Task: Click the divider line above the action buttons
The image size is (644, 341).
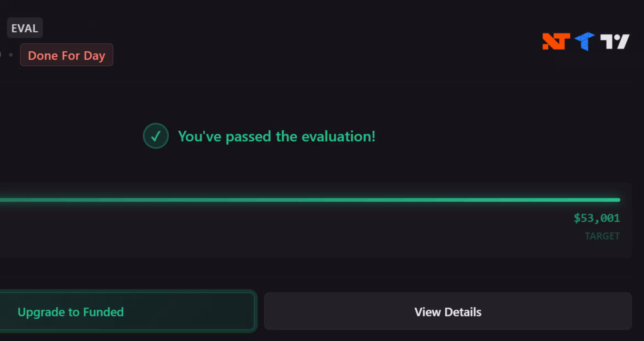Action: (x=316, y=277)
